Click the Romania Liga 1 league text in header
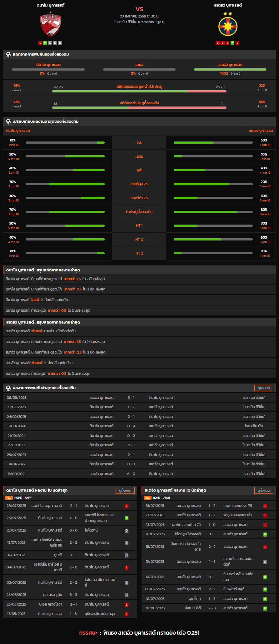The height and width of the screenshot is (644, 279). pos(139,22)
